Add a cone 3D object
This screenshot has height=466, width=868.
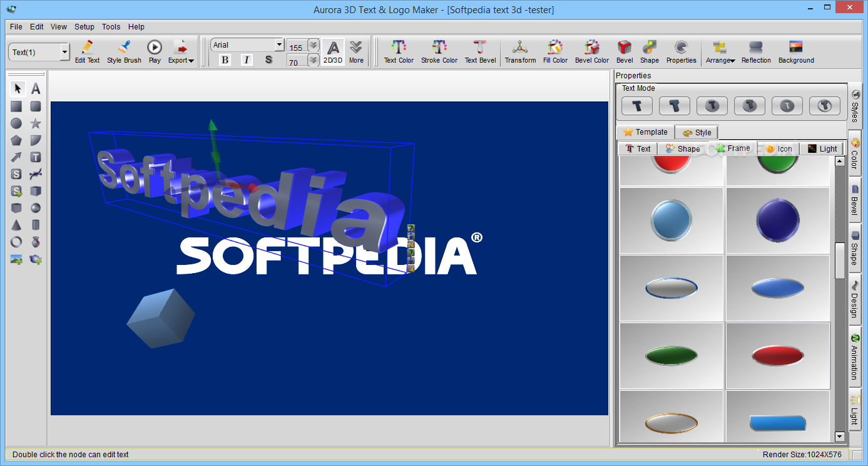(16, 225)
